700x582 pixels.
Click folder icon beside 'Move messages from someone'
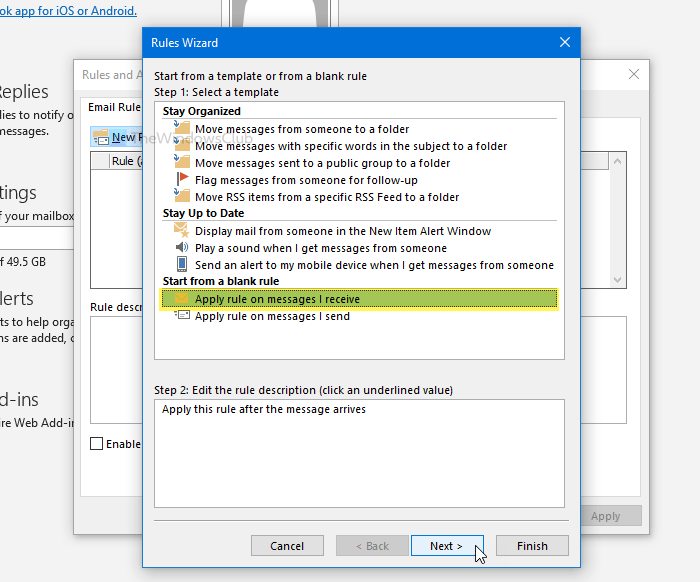[x=182, y=128]
